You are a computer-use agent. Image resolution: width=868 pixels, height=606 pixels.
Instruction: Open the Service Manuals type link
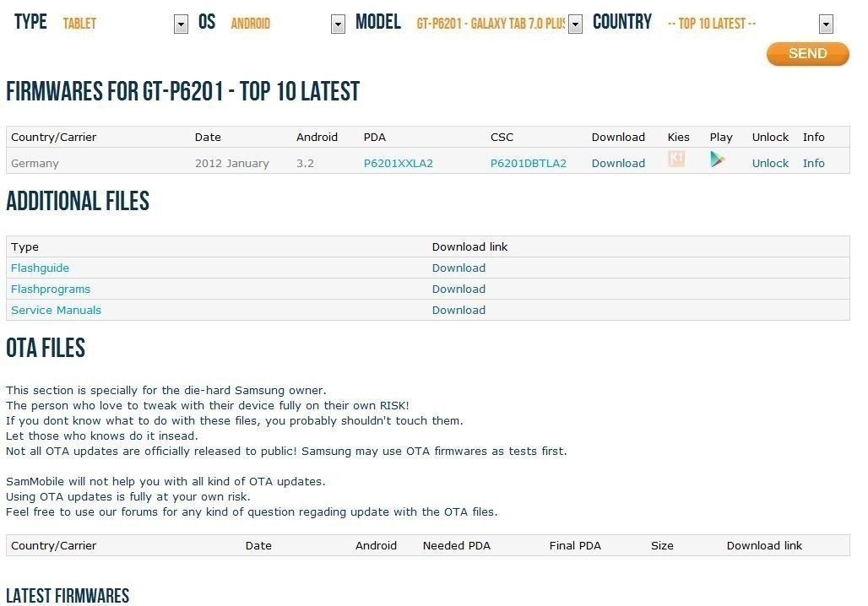56,310
